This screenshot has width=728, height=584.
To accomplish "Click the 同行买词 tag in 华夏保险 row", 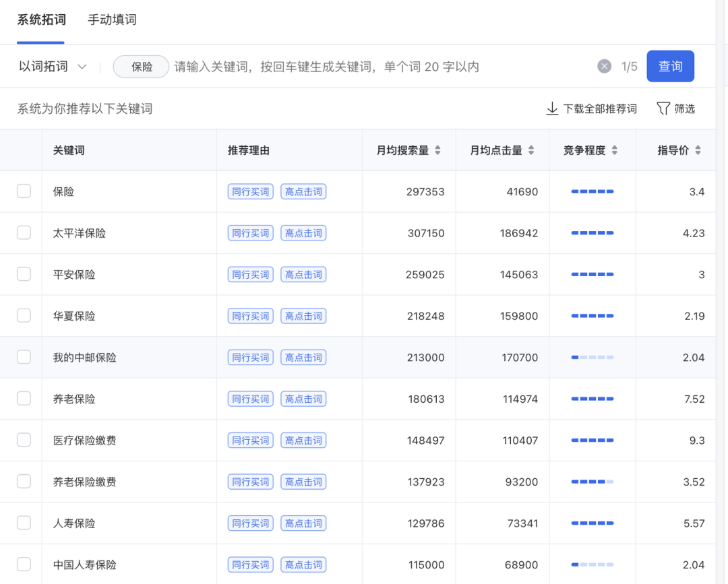I will (251, 316).
